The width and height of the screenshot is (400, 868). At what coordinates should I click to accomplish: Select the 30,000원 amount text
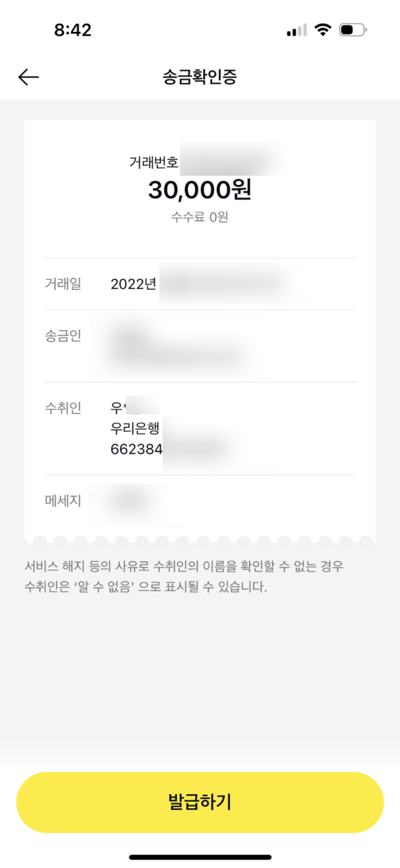pyautogui.click(x=200, y=189)
